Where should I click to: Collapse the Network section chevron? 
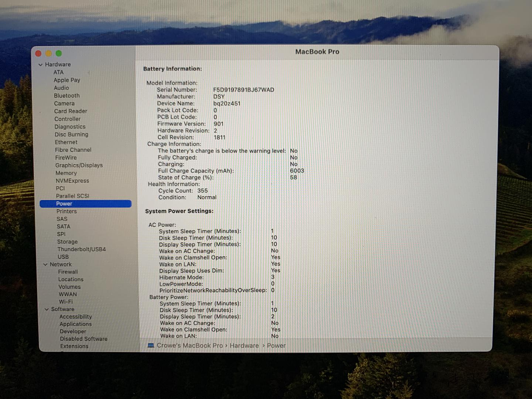(45, 265)
